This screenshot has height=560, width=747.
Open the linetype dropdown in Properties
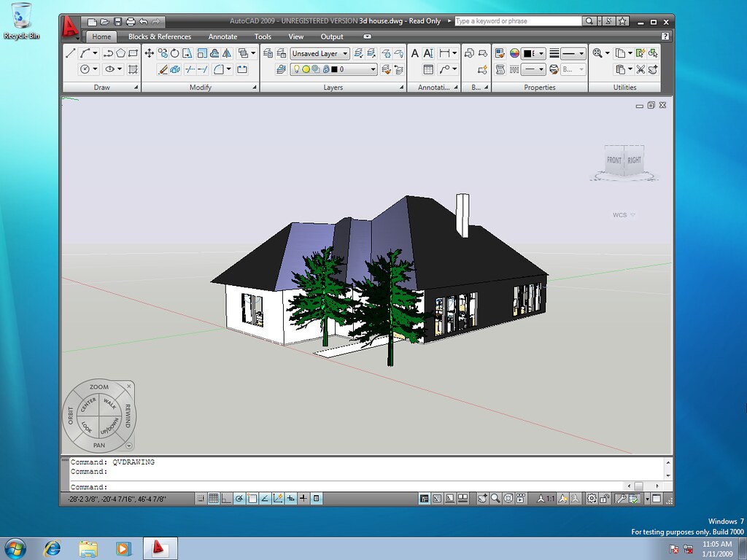coord(533,69)
